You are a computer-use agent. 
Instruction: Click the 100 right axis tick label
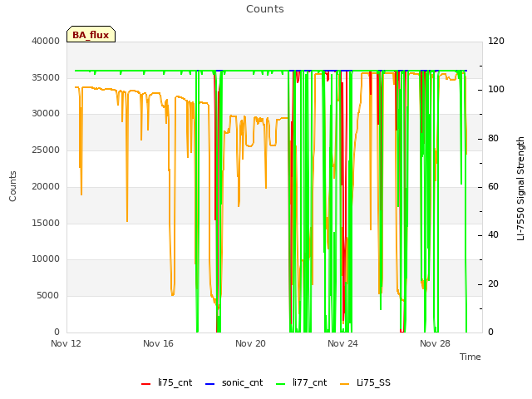point(496,90)
